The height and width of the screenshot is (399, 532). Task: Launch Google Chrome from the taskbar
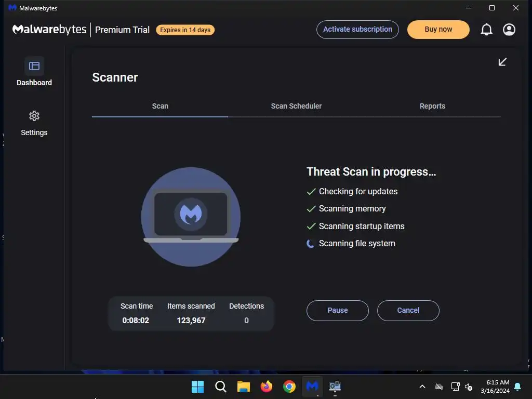[289, 387]
